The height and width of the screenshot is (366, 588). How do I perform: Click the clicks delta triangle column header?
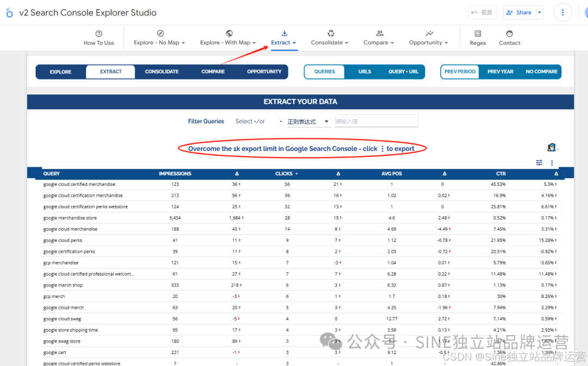point(338,174)
